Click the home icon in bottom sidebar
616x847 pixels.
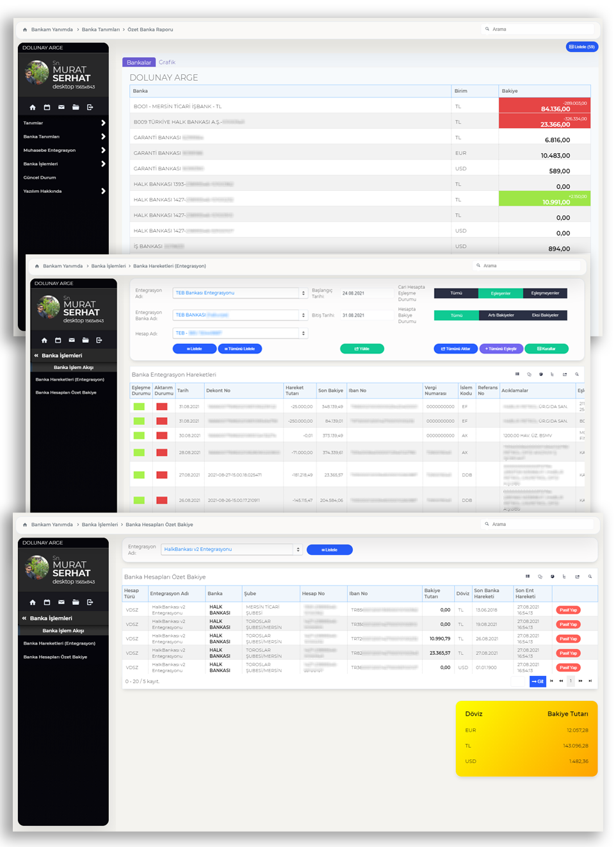pyautogui.click(x=33, y=602)
